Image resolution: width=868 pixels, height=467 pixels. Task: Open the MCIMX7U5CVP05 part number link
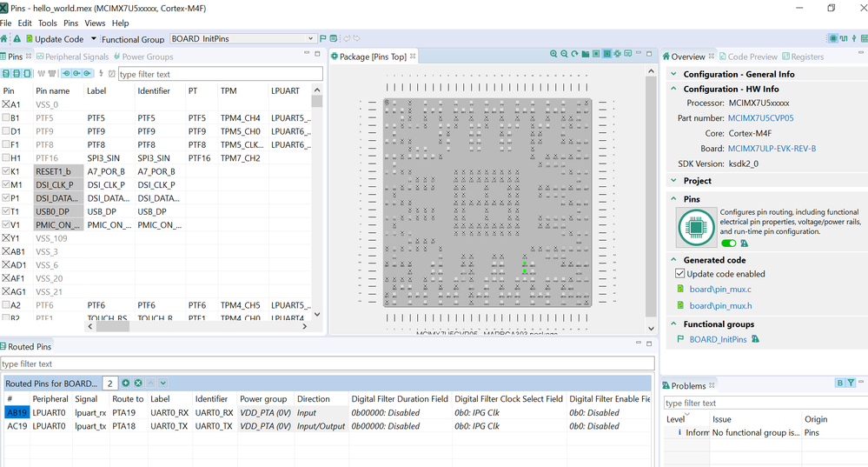coord(760,118)
